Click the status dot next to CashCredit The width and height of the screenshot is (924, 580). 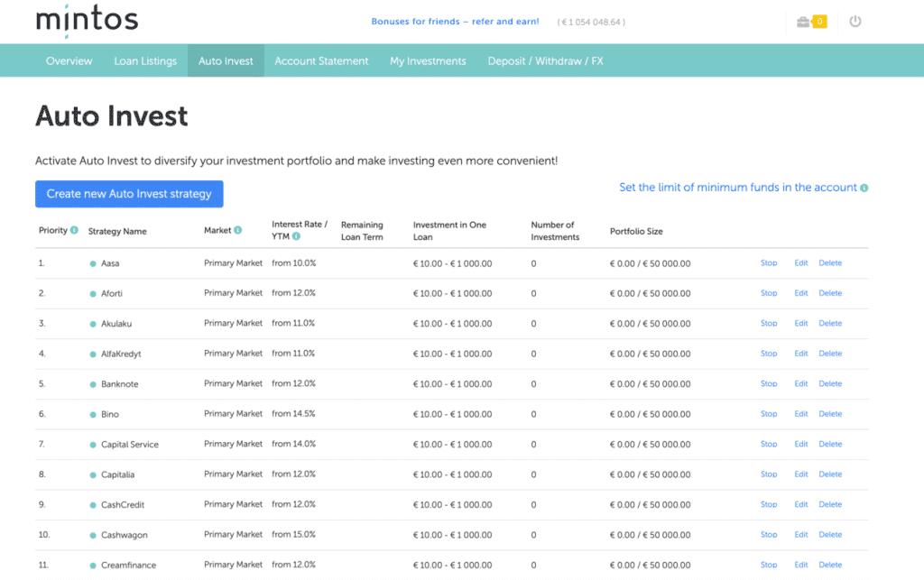93,505
